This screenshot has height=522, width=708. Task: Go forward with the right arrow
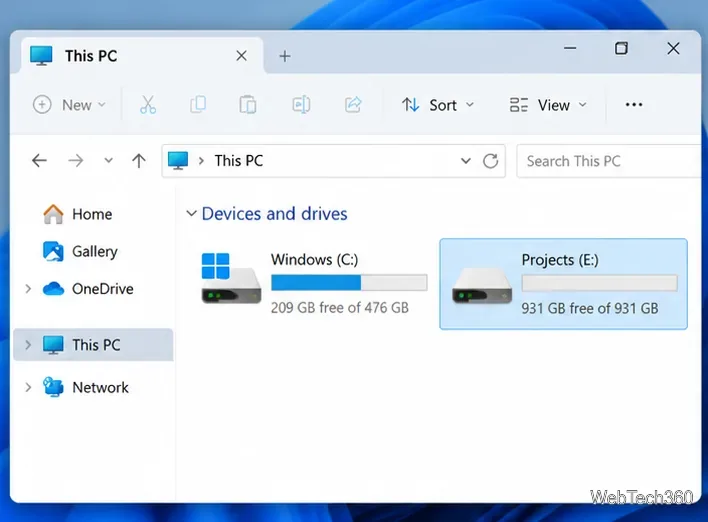coord(75,160)
